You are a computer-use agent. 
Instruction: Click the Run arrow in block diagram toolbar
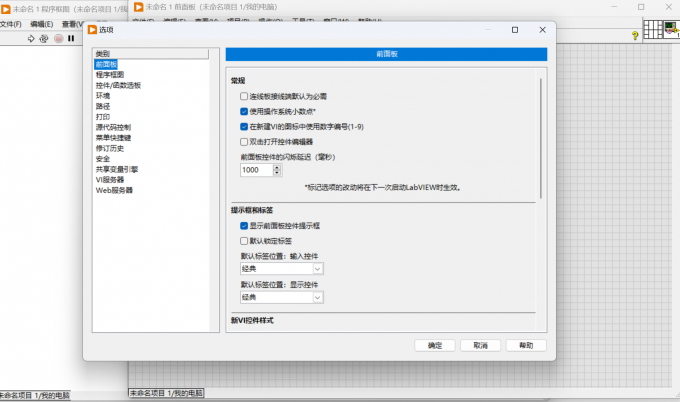point(31,39)
